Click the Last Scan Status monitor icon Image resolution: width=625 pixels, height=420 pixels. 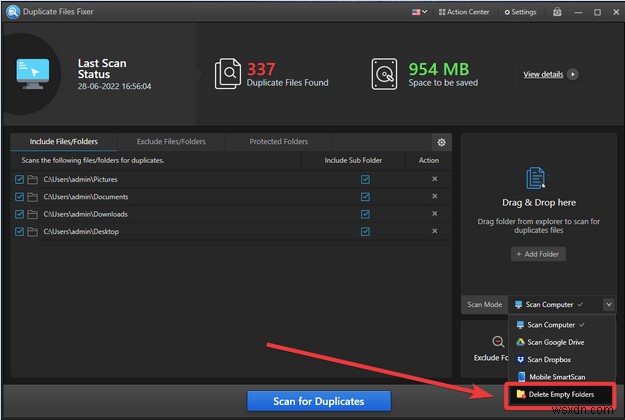point(33,74)
